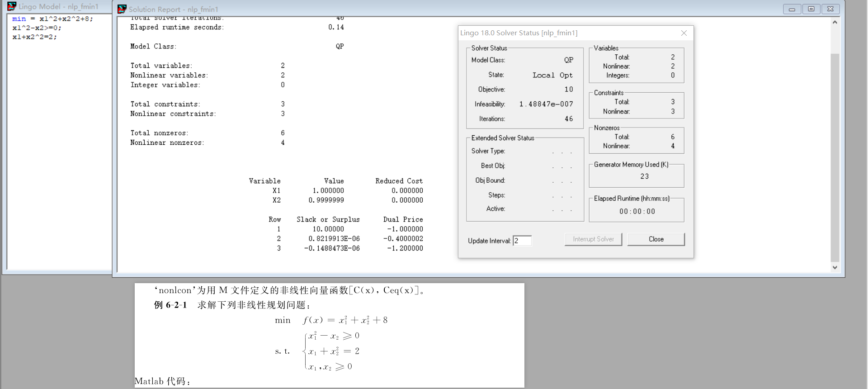Click the Close button in Solver Status

[656, 239]
